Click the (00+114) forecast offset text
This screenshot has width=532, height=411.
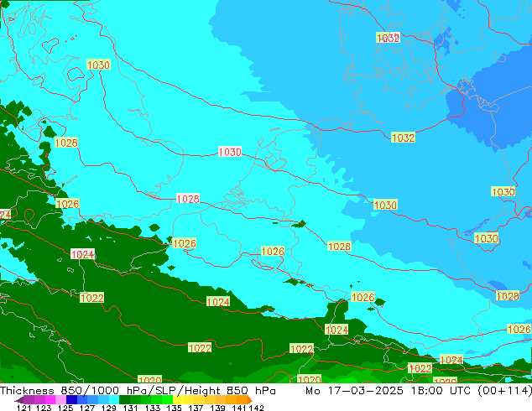505,391
